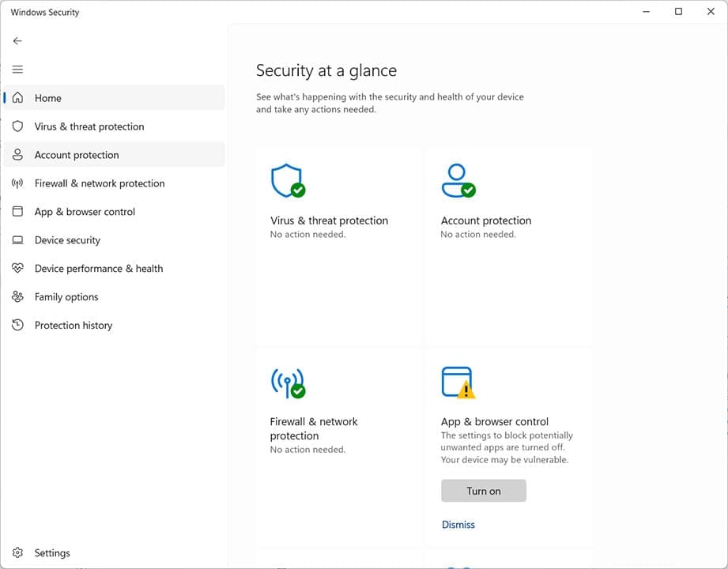Open Settings label at sidebar bottom

52,552
